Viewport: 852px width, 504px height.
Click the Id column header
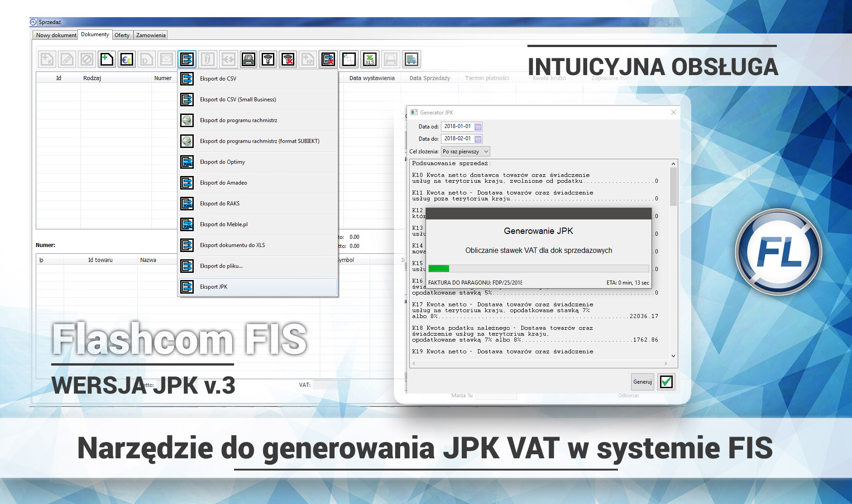(x=58, y=78)
